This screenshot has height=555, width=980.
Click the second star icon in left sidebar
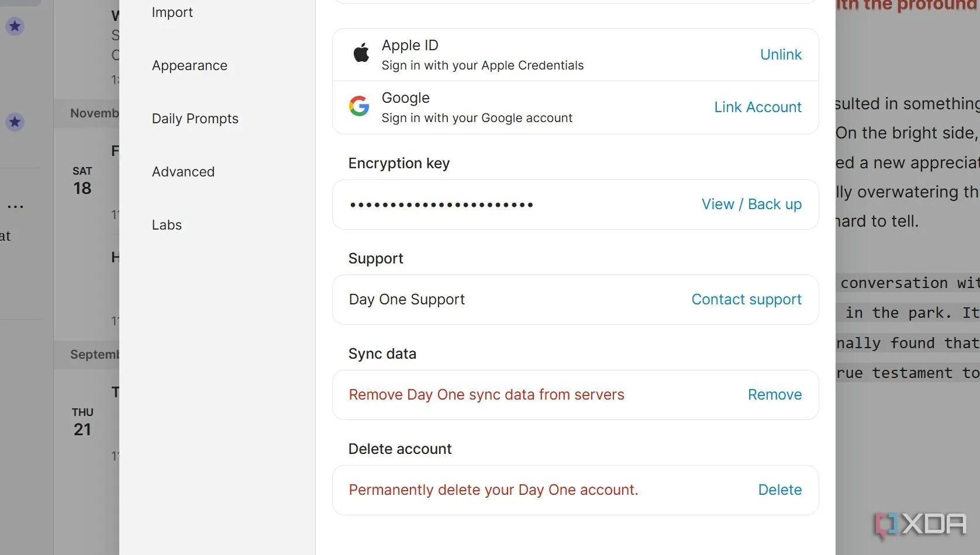click(15, 122)
